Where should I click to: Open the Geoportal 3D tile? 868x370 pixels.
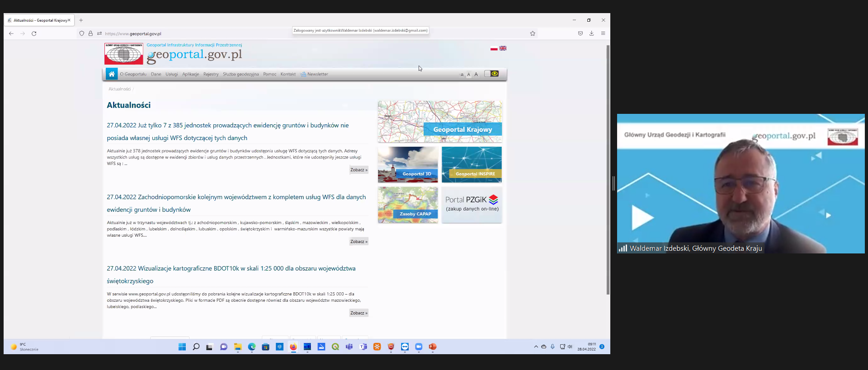point(408,164)
